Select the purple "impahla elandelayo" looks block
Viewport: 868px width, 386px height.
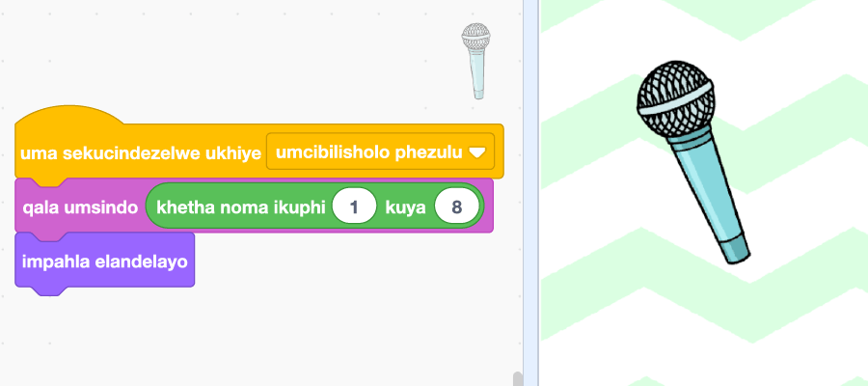pyautogui.click(x=104, y=261)
